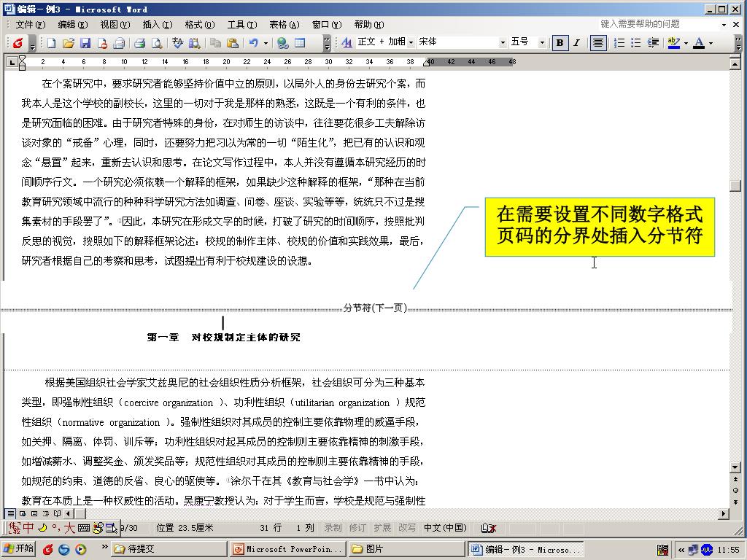Toggle justify alignment button
Screen dimensions: 747x560
(x=598, y=43)
